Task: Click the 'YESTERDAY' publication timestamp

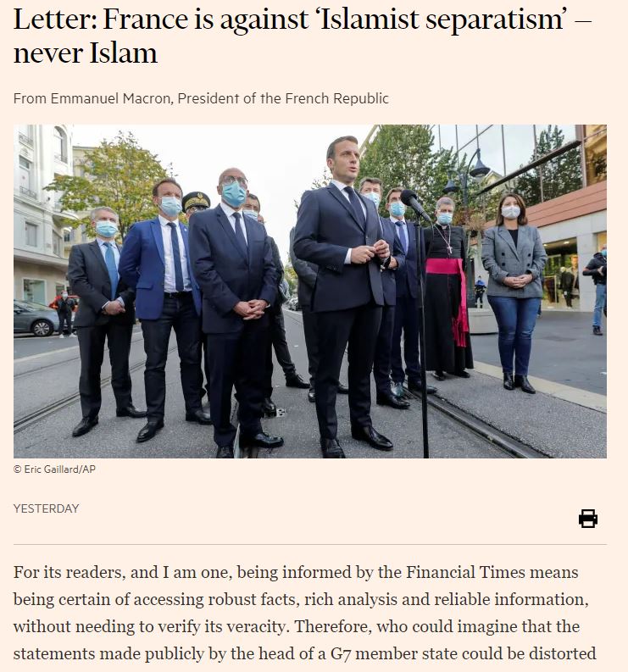Action: point(47,508)
